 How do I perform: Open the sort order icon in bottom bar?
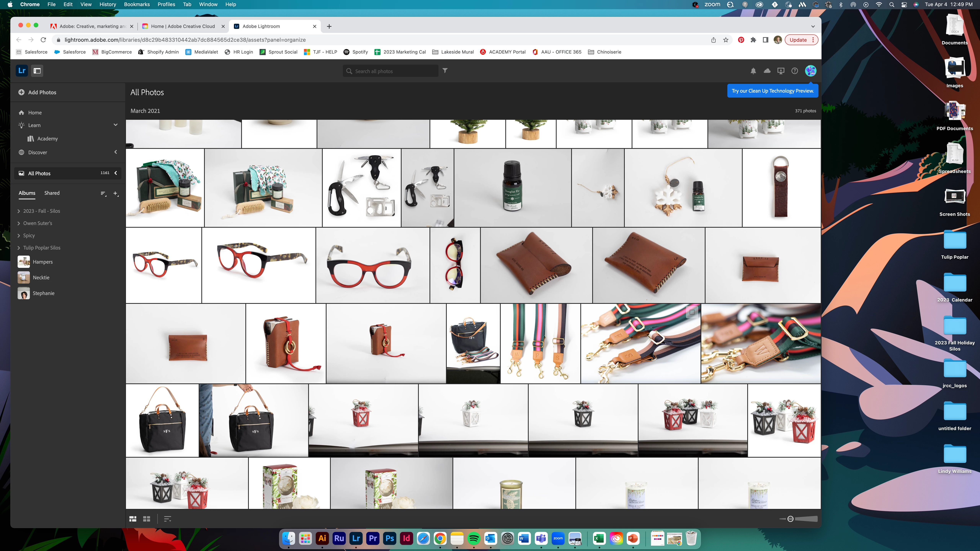click(167, 519)
